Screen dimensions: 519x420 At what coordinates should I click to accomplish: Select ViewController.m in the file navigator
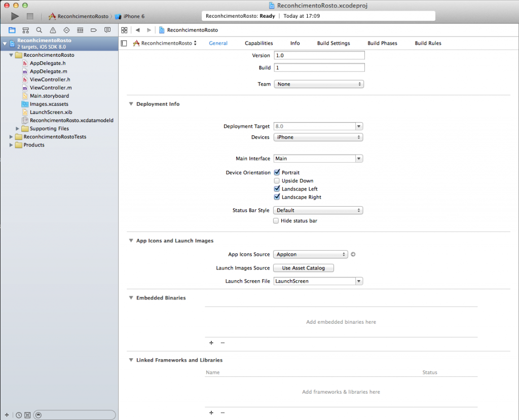point(51,88)
